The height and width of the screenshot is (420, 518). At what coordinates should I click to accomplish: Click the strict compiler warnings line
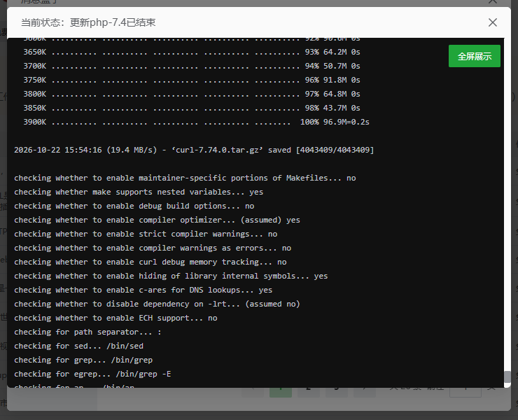(146, 234)
